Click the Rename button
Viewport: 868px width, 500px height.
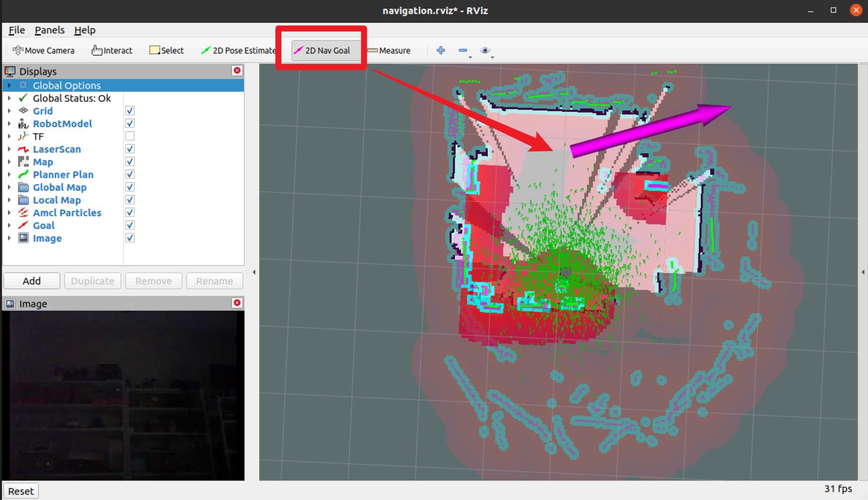[214, 281]
